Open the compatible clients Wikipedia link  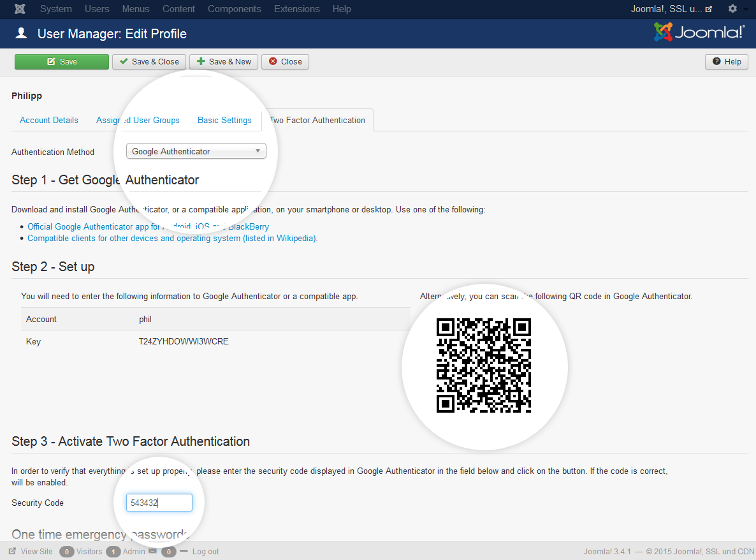(x=172, y=239)
